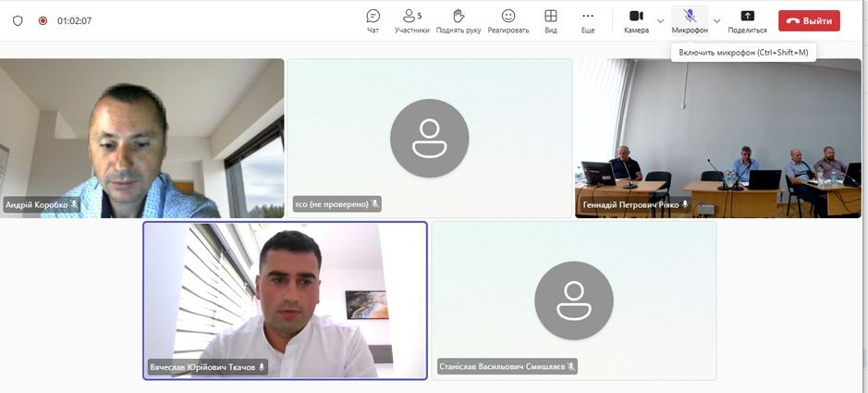Open the Еще more options menu
Viewport: 868px width, 393px height.
588,20
